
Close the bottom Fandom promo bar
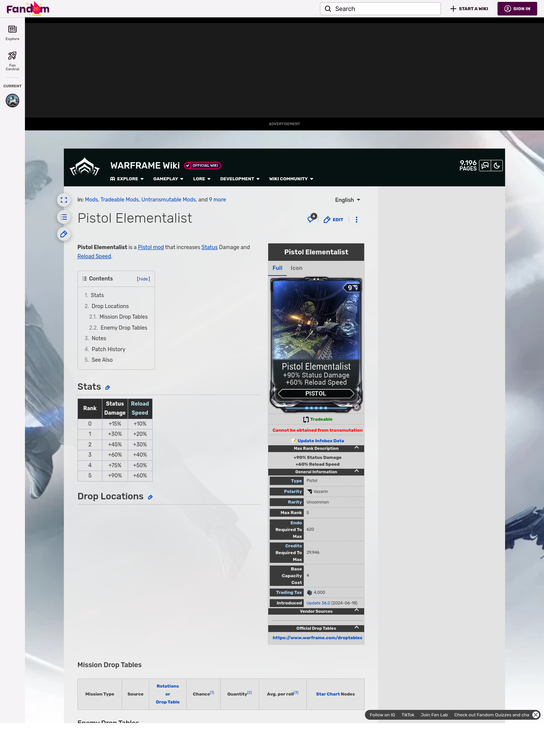536,715
